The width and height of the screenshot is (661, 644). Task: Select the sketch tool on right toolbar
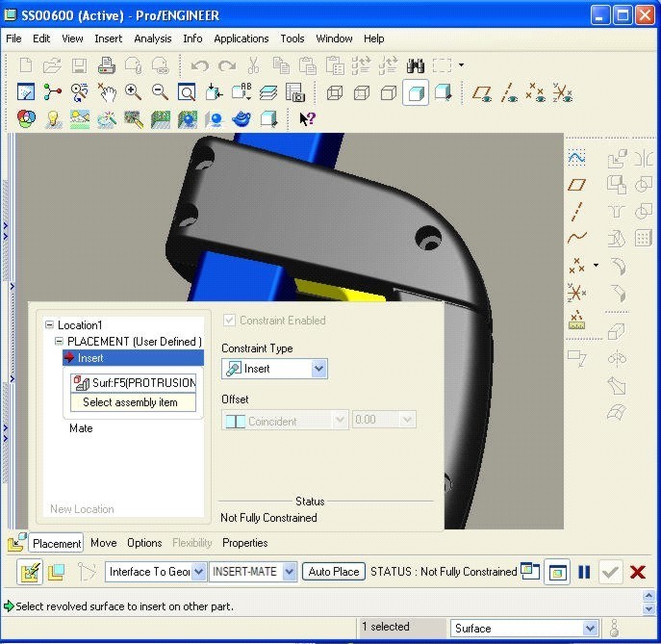[576, 158]
